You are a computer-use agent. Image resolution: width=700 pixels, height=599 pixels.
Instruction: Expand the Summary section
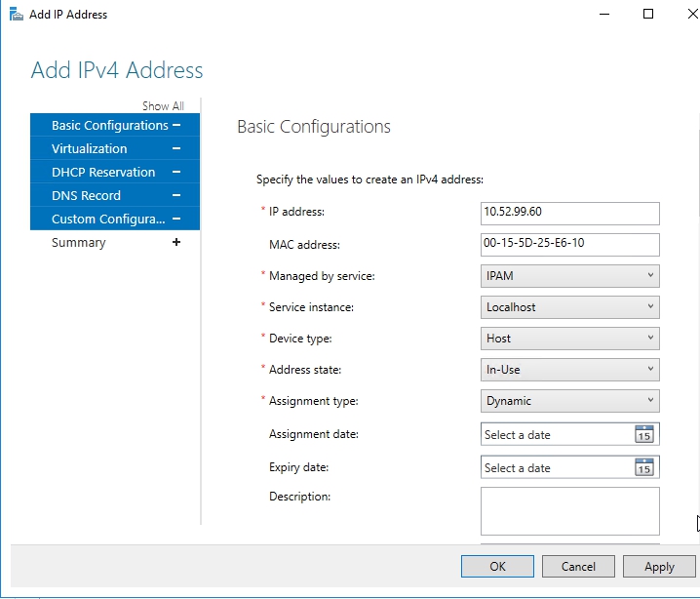[176, 242]
